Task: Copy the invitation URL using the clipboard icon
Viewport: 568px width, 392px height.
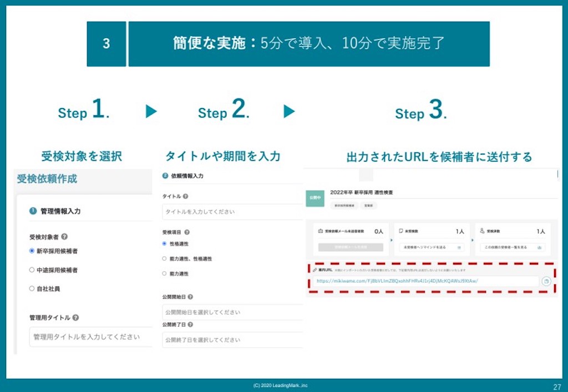Action: (546, 281)
